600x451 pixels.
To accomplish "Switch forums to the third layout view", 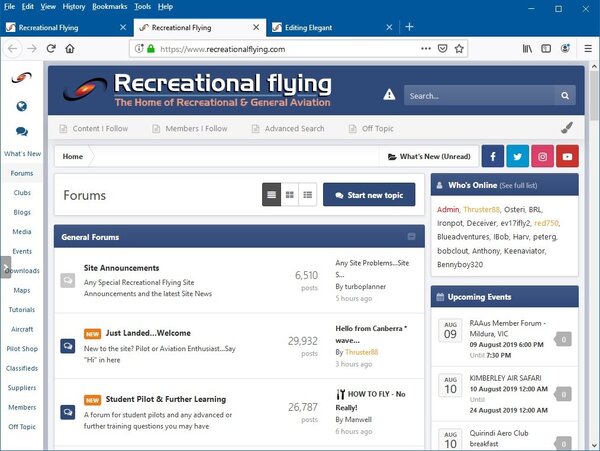I will coord(307,195).
